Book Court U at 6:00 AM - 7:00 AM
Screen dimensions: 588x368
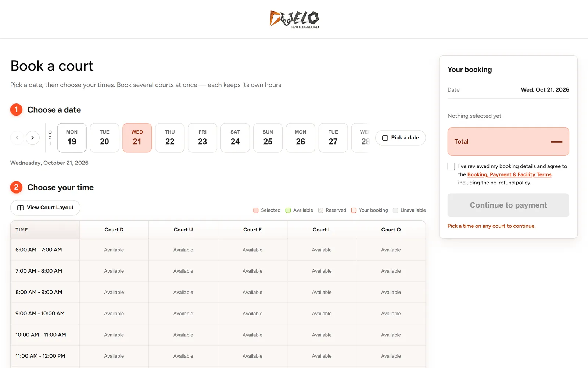coord(183,250)
